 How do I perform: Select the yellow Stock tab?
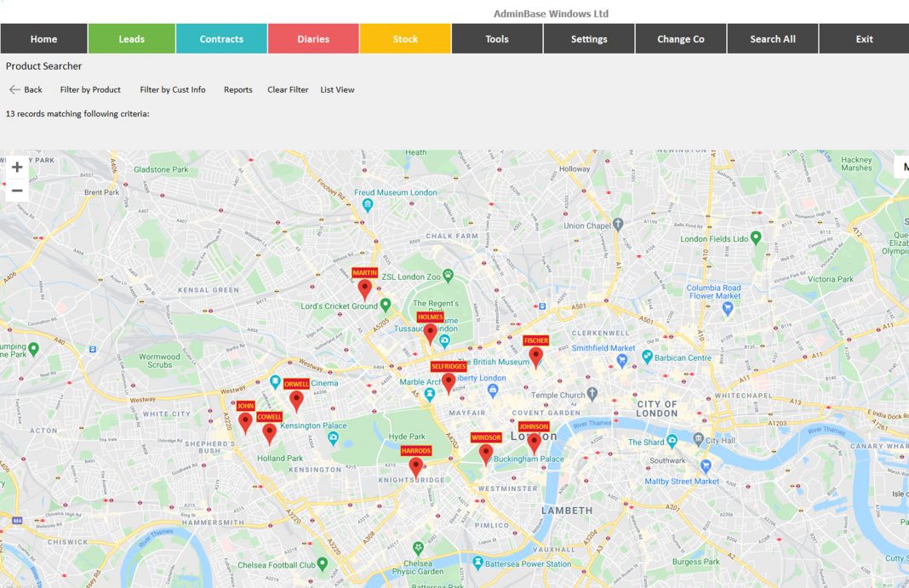pyautogui.click(x=405, y=39)
